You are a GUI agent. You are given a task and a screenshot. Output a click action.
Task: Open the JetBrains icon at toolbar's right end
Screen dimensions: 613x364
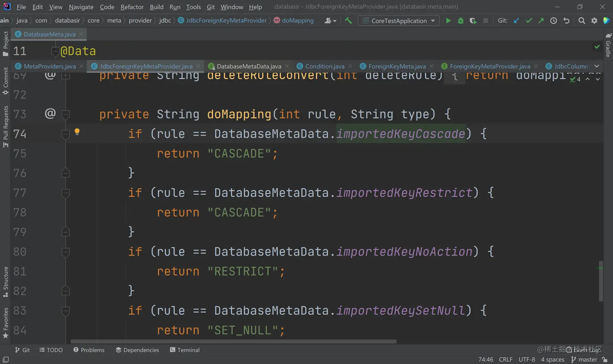pyautogui.click(x=607, y=21)
